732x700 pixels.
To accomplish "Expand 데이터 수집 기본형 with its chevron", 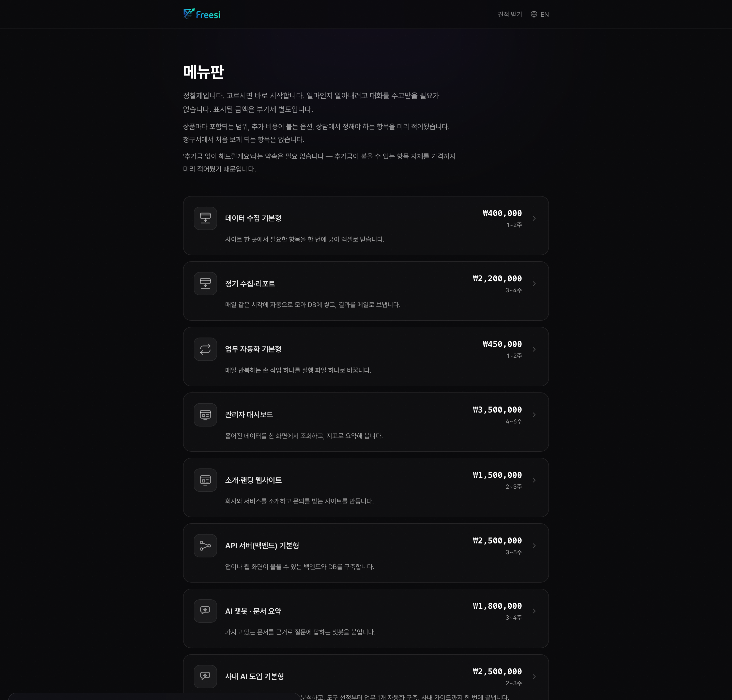I will (534, 218).
